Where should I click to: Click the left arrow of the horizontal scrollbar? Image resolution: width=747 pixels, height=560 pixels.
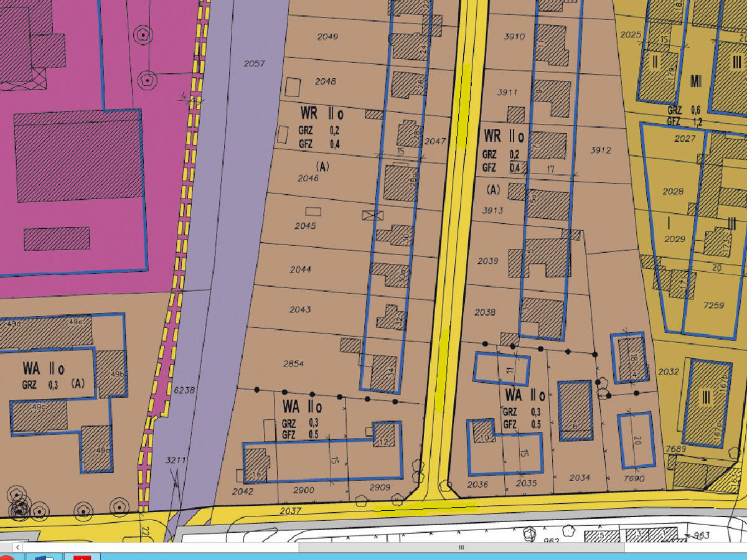pos(17,548)
